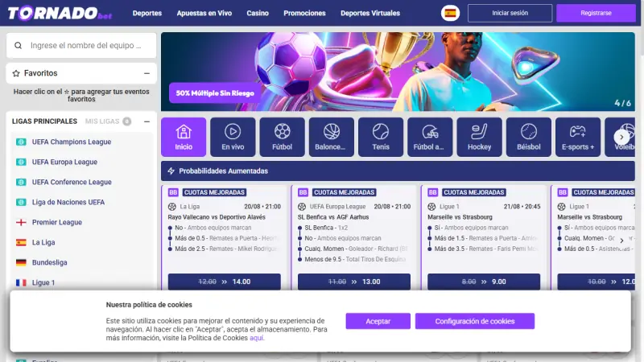Open Deportes Virtuales menu
The image size is (644, 362).
(370, 13)
